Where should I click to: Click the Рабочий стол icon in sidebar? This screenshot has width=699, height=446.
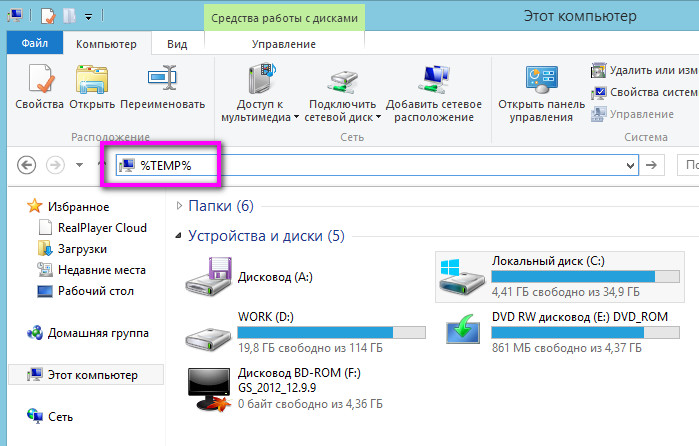[x=45, y=291]
